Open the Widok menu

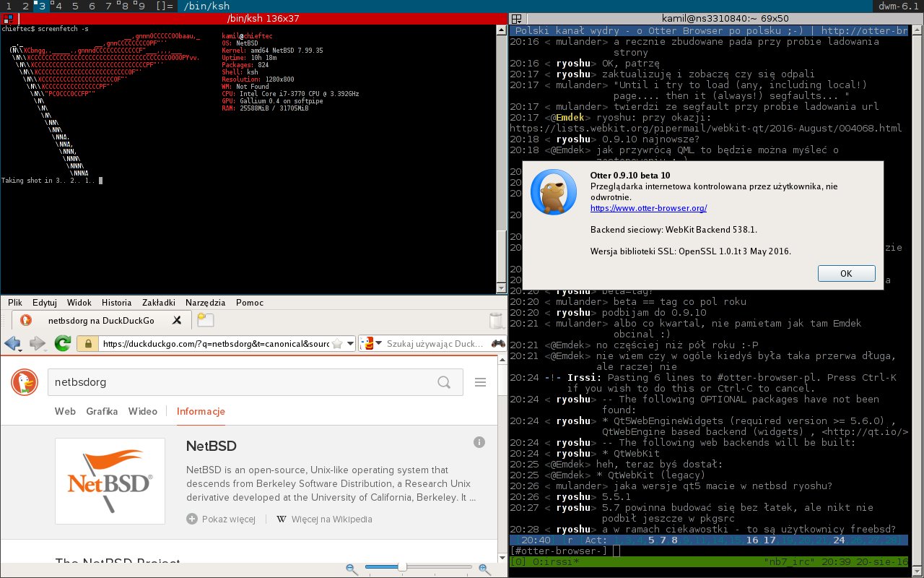pos(79,303)
